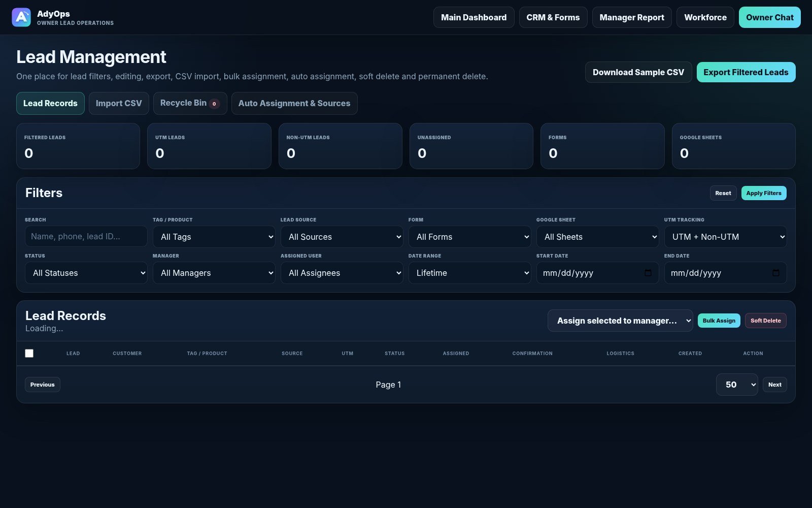Open the Recycle Bin tab

pos(190,103)
